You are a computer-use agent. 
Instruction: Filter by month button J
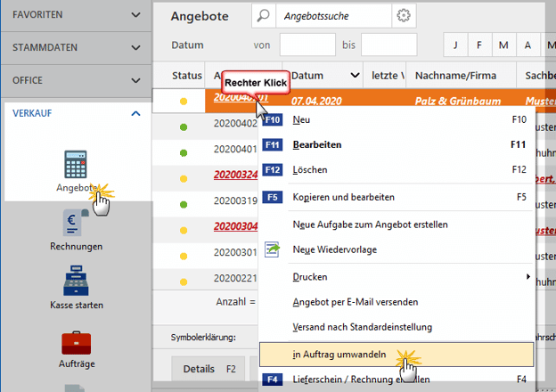tap(455, 45)
